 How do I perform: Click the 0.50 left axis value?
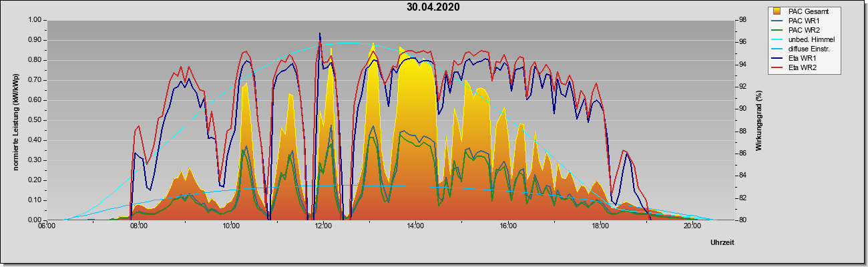click(x=34, y=120)
